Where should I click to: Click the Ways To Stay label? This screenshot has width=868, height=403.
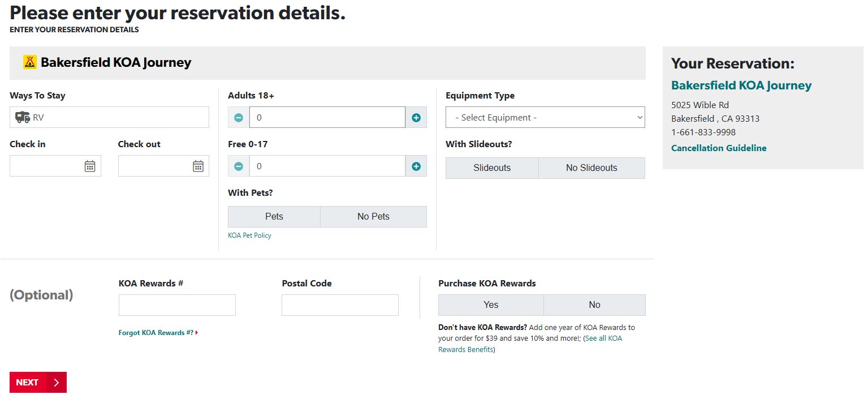pyautogui.click(x=37, y=96)
